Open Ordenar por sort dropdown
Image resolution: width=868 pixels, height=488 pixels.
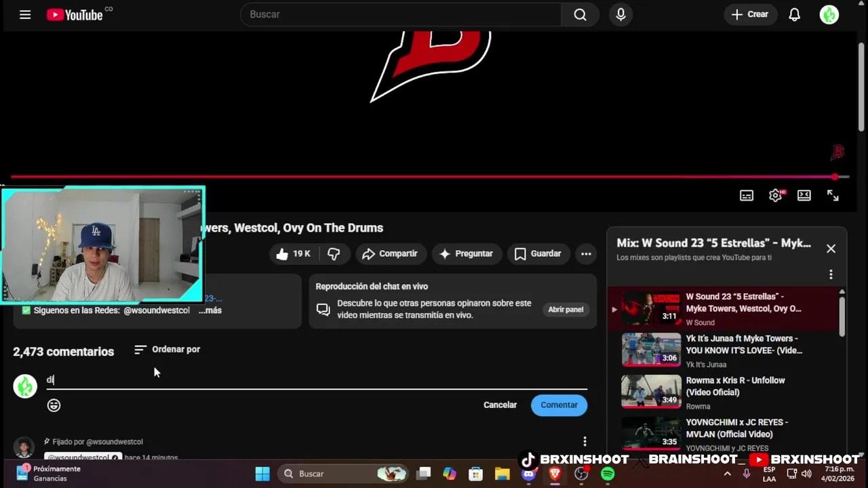pos(167,349)
